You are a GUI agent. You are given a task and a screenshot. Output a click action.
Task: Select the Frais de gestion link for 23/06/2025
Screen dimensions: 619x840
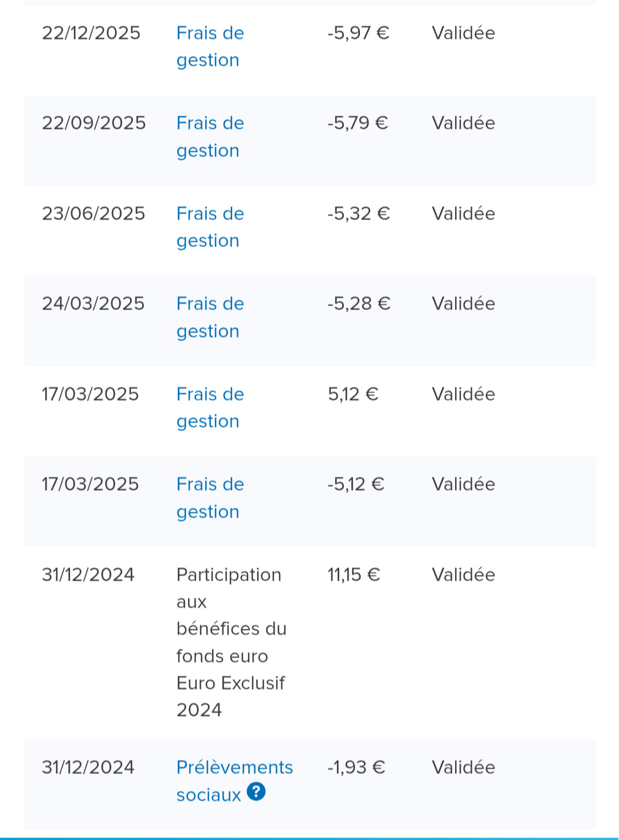[210, 227]
